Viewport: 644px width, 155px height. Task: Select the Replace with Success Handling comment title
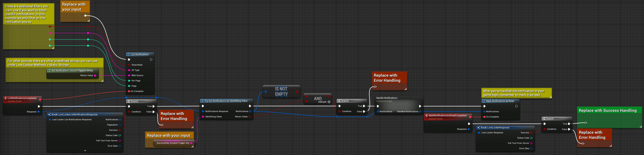(607, 110)
